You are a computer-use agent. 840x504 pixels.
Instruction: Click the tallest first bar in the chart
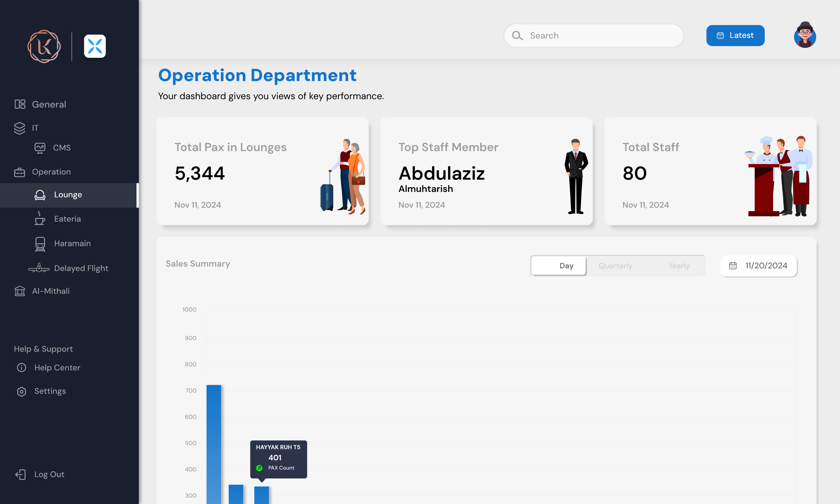click(x=214, y=444)
